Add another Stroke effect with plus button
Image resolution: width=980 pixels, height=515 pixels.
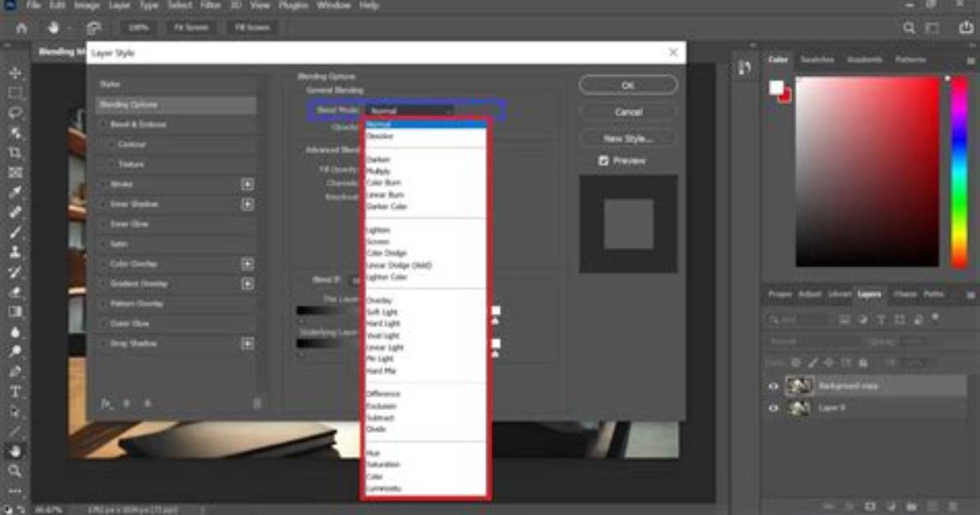[x=247, y=184]
